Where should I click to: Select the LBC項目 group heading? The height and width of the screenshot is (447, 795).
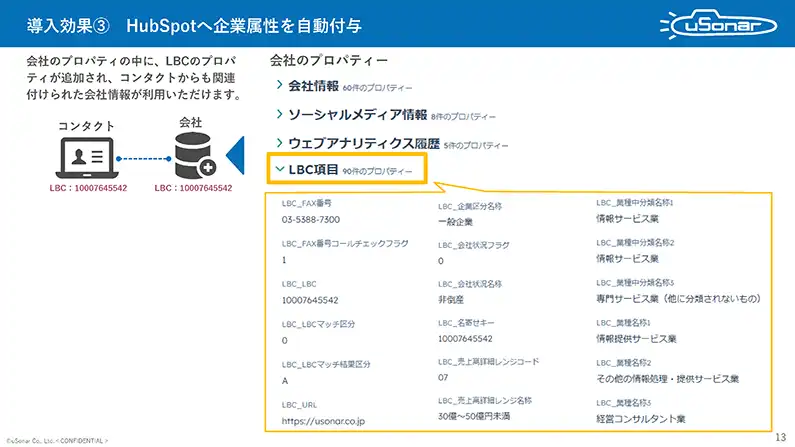(313, 169)
